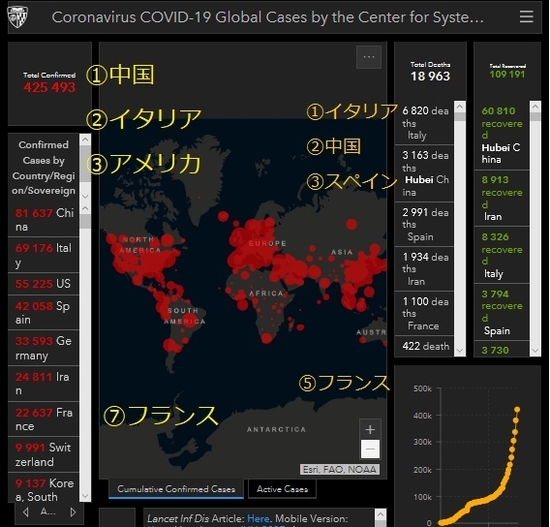Open the map options ellipsis button

[369, 57]
